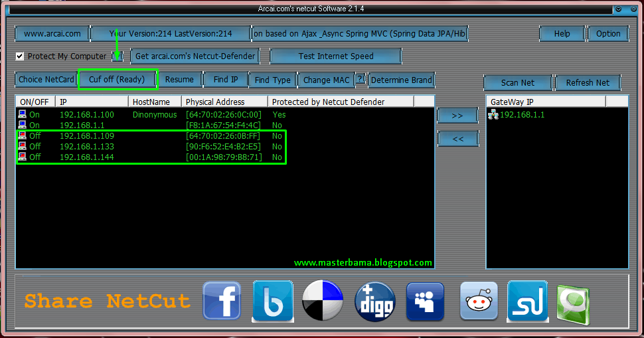
Task: Click MAC address [64:70:02:26:0C:00]
Action: click(224, 115)
